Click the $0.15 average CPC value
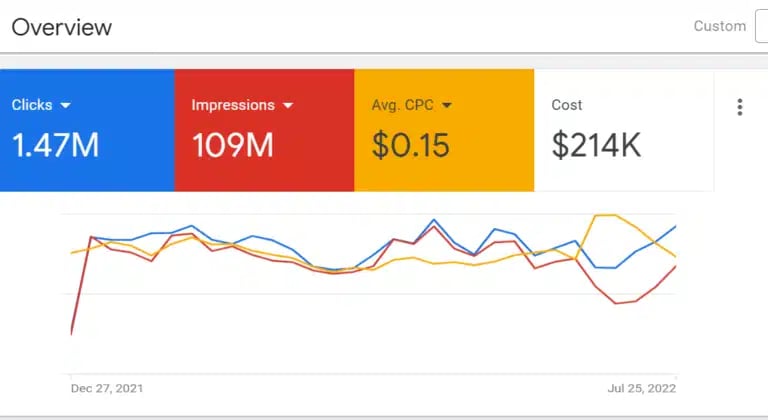This screenshot has height=420, width=768. 410,146
